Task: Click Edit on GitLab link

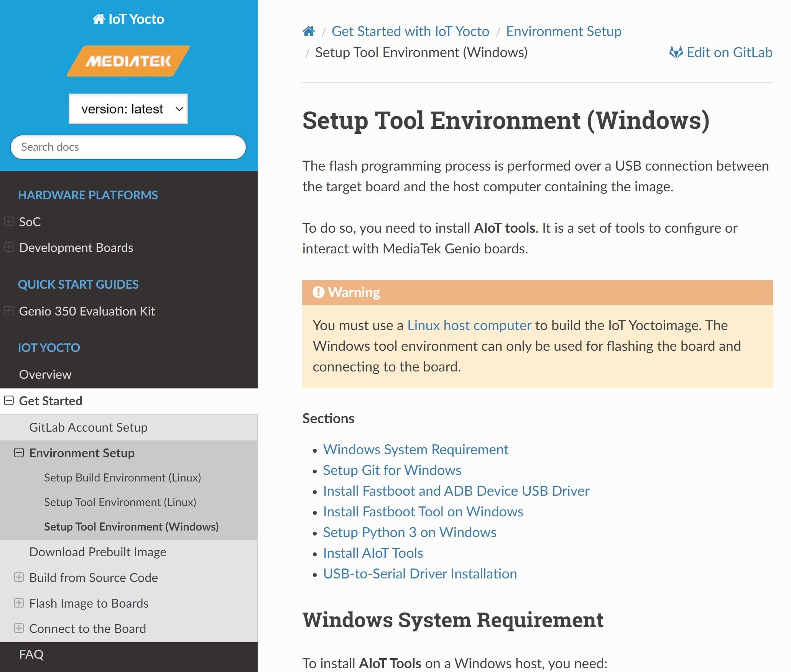Action: [721, 52]
